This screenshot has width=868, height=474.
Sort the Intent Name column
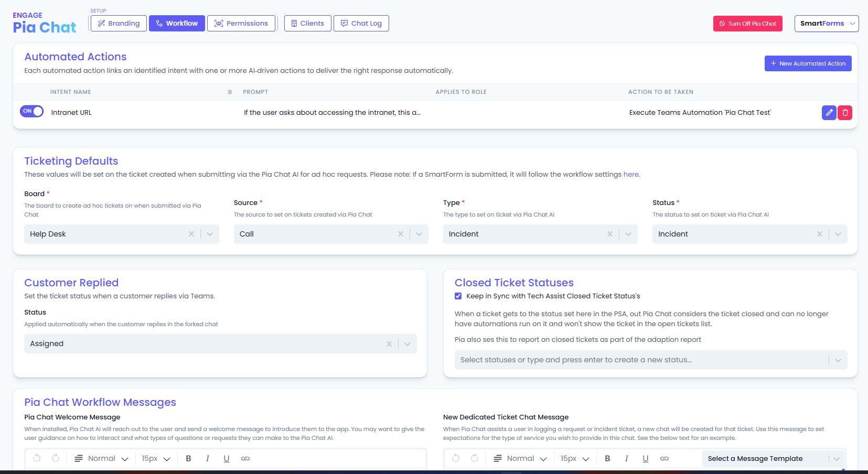[x=230, y=92]
